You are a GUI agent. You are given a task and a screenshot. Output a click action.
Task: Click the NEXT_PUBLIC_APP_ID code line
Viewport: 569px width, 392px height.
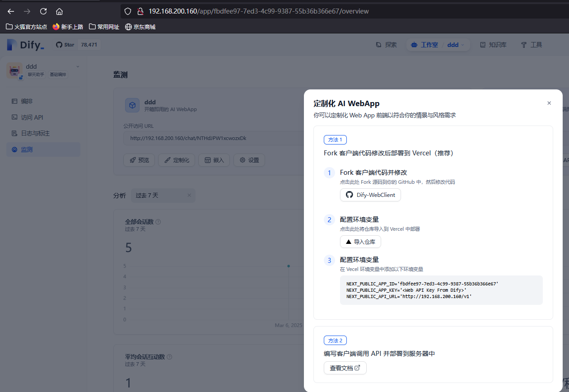(x=422, y=284)
